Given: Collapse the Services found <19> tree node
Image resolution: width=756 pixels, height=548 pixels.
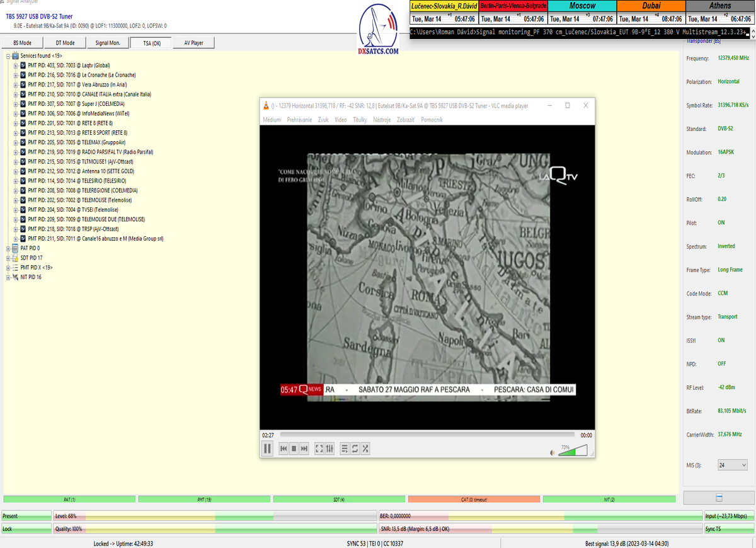Looking at the screenshot, I should point(8,56).
